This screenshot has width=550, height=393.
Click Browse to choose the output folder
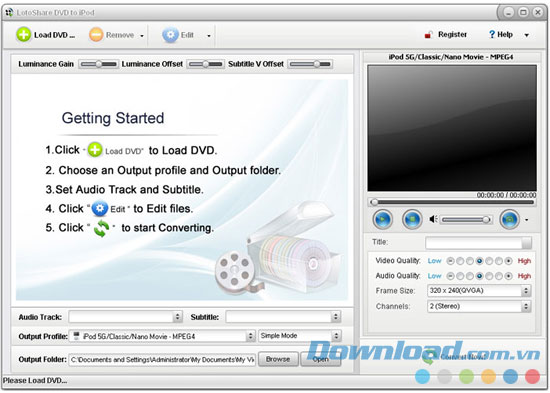pos(278,359)
